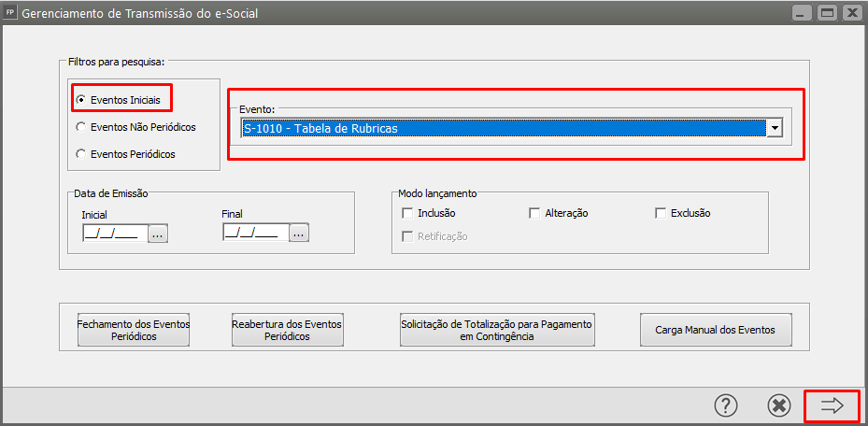Screen dimensions: 868x426
Task: Check the Alteração checkbox
Action: [534, 213]
